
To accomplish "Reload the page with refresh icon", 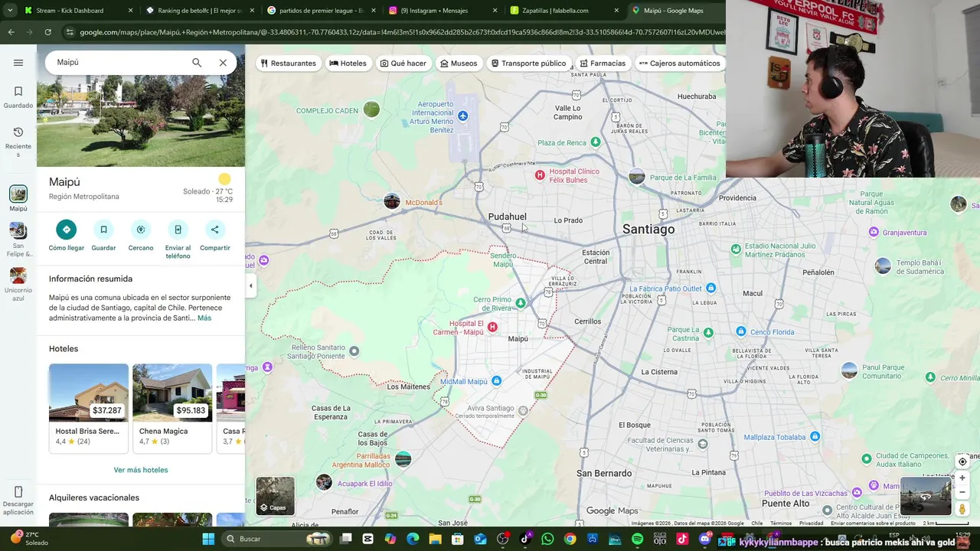I will (x=47, y=32).
